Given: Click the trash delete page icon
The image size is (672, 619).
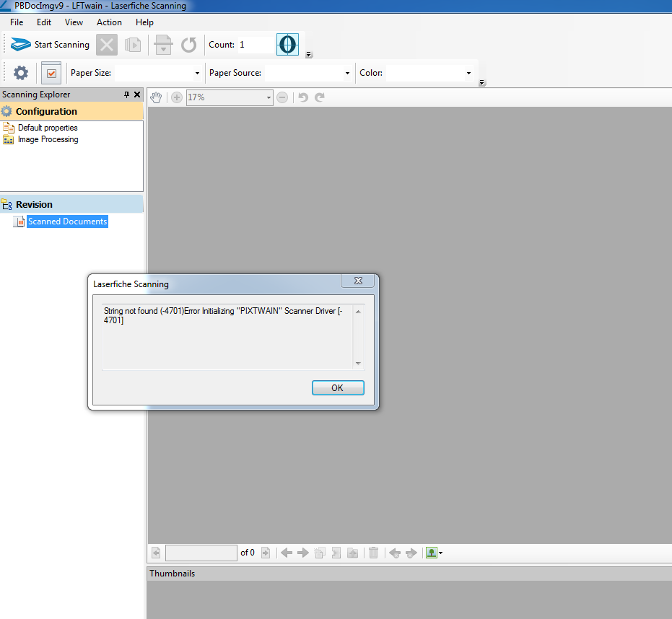Looking at the screenshot, I should point(373,553).
